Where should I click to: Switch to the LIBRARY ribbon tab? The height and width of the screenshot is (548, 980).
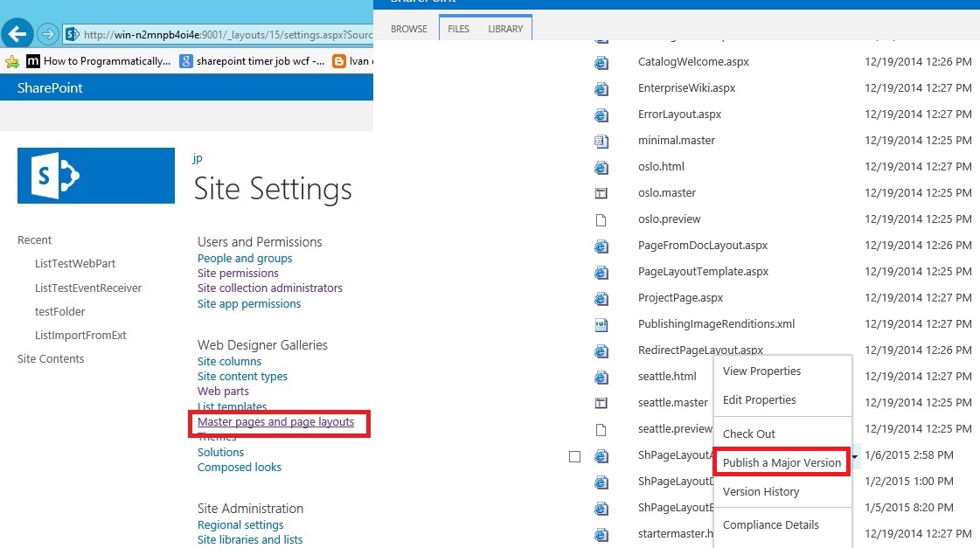point(505,30)
